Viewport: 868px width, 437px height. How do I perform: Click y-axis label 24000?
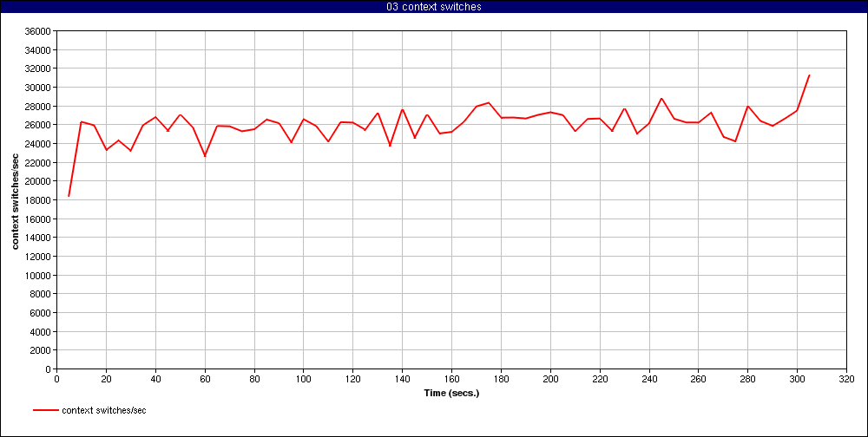[x=38, y=144]
